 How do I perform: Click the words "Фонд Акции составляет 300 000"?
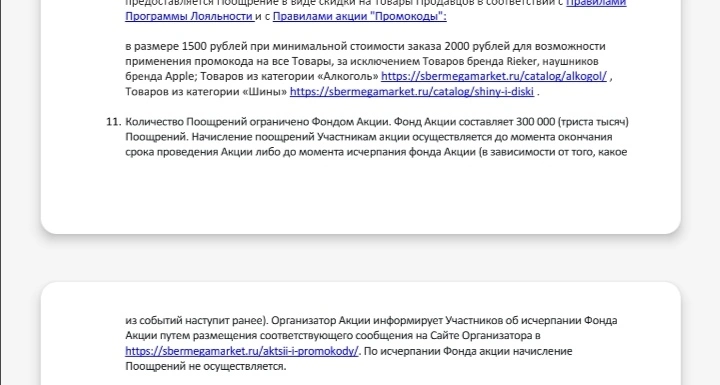[x=474, y=122]
